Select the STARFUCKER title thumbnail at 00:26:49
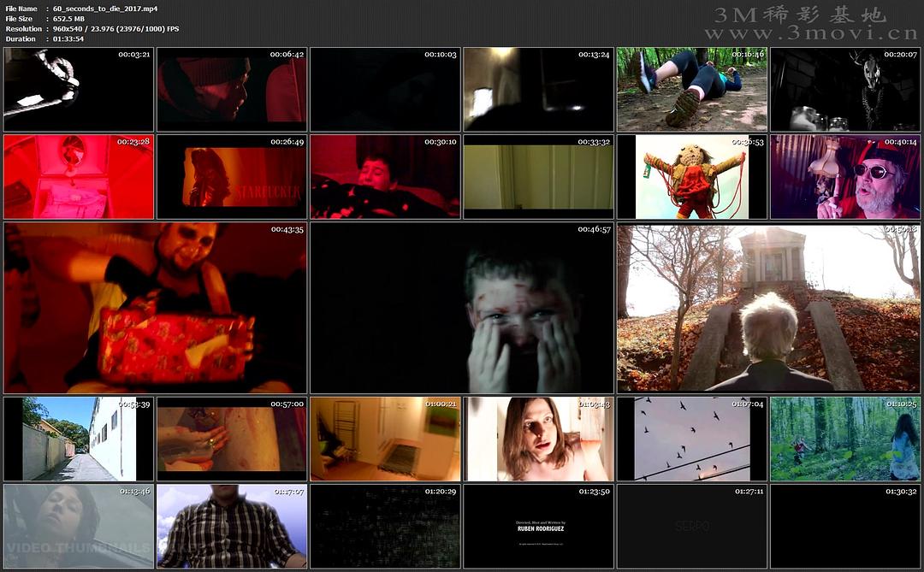The image size is (924, 572). [x=232, y=177]
